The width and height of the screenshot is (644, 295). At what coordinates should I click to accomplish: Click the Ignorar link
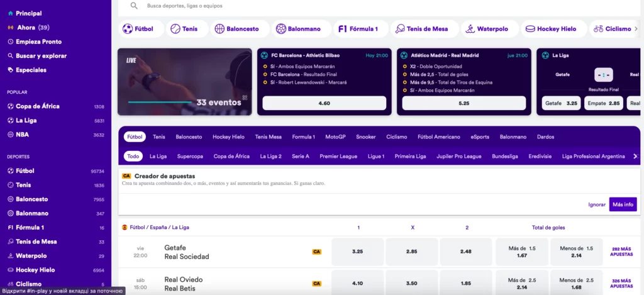pos(597,204)
